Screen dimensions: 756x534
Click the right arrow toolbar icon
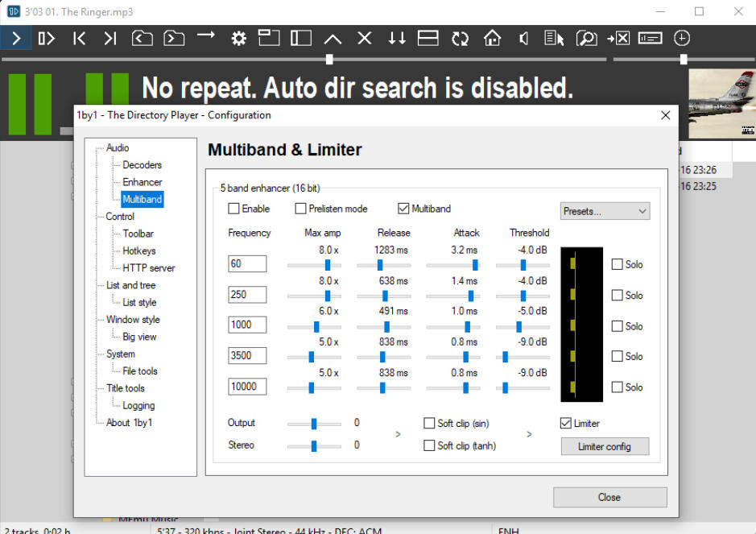point(206,35)
